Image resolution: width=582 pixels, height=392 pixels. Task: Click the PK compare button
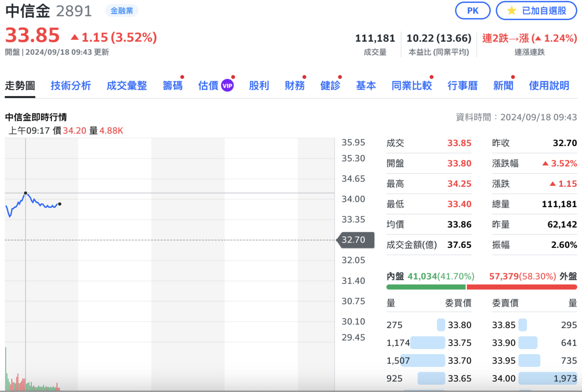(x=472, y=11)
